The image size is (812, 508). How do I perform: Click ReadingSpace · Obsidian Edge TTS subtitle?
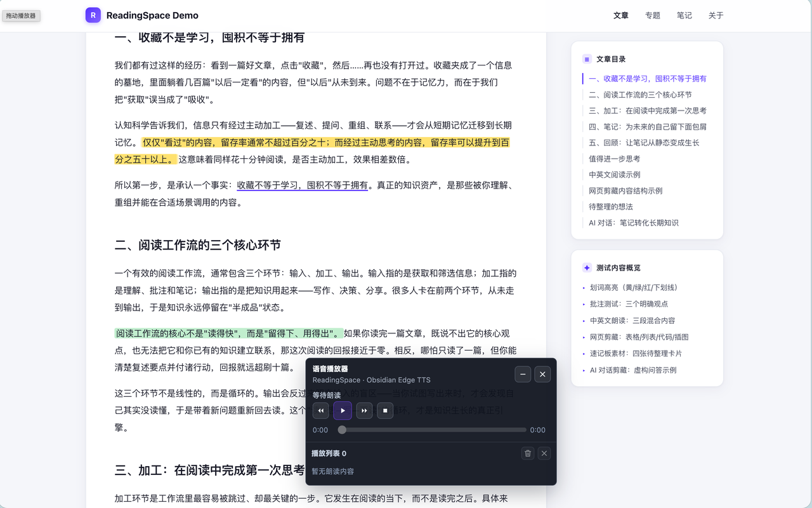pyautogui.click(x=372, y=380)
